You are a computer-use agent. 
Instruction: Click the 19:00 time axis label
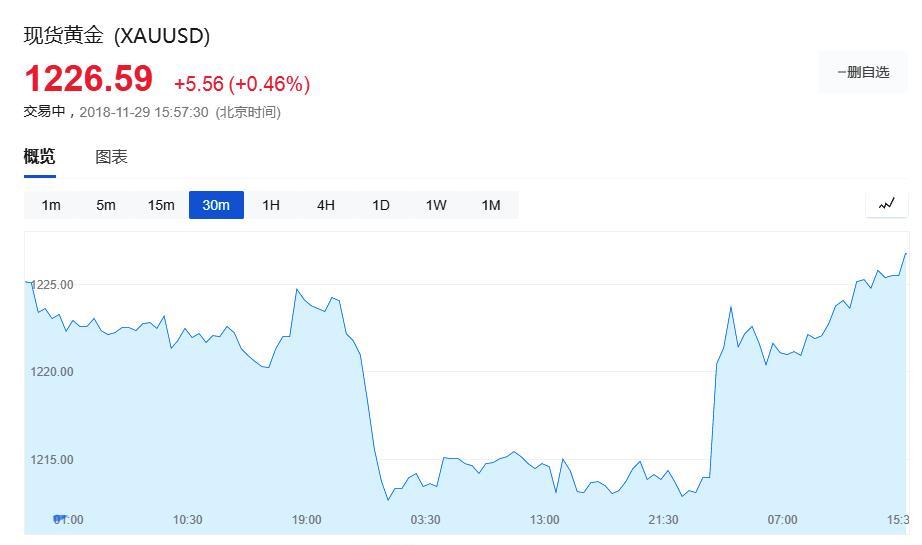pyautogui.click(x=306, y=520)
